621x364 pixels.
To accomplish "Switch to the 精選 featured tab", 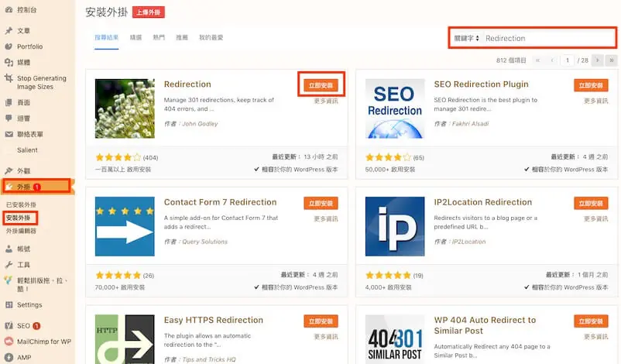I will click(x=136, y=38).
